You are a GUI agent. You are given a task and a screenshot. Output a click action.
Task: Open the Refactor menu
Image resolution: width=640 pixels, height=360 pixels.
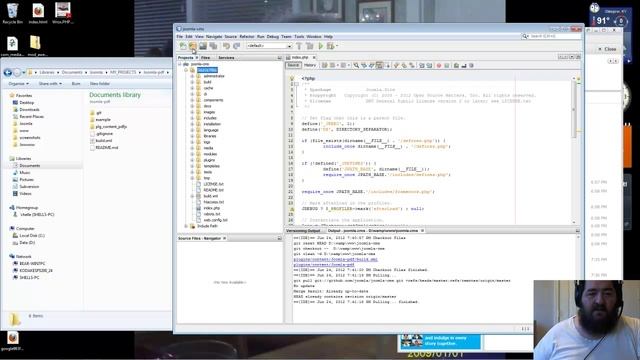pos(247,37)
